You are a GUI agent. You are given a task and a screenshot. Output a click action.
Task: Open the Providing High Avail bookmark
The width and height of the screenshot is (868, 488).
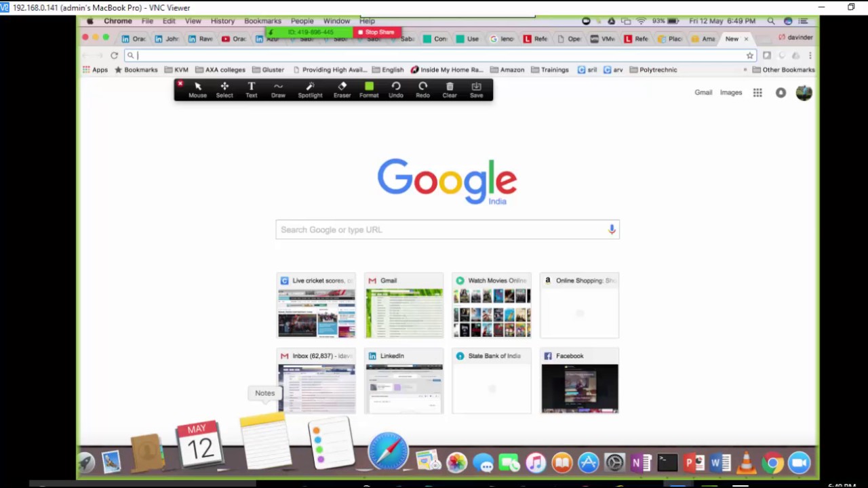tap(330, 70)
